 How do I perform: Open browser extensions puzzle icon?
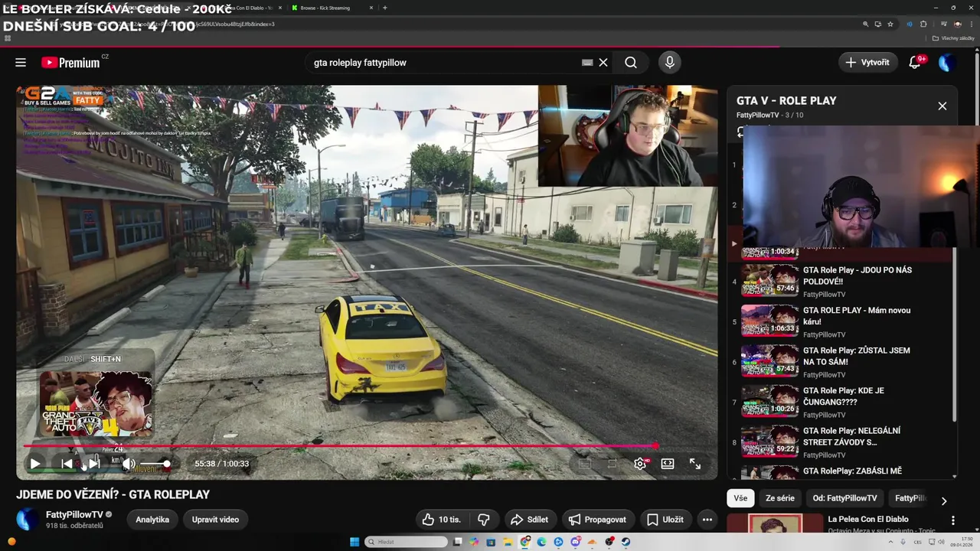(923, 24)
